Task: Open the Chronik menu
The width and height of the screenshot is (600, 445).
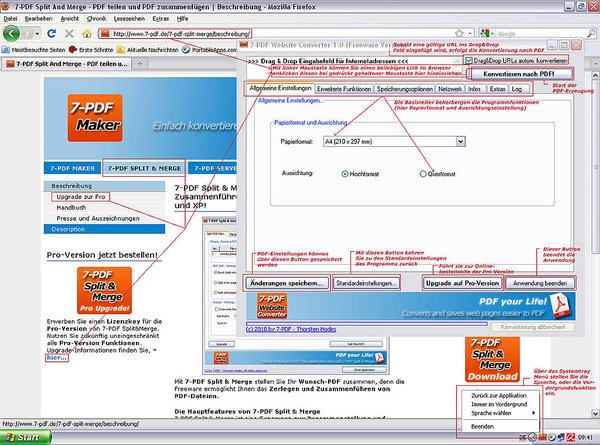Action: [96, 18]
